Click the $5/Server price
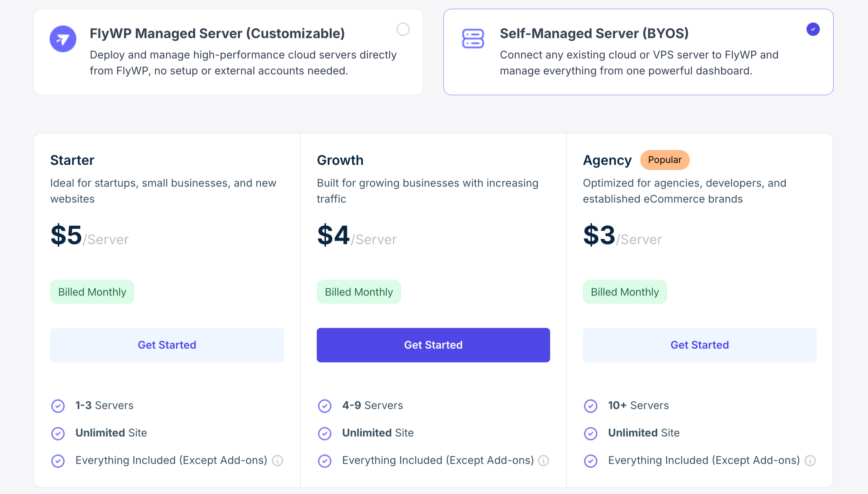 (90, 235)
